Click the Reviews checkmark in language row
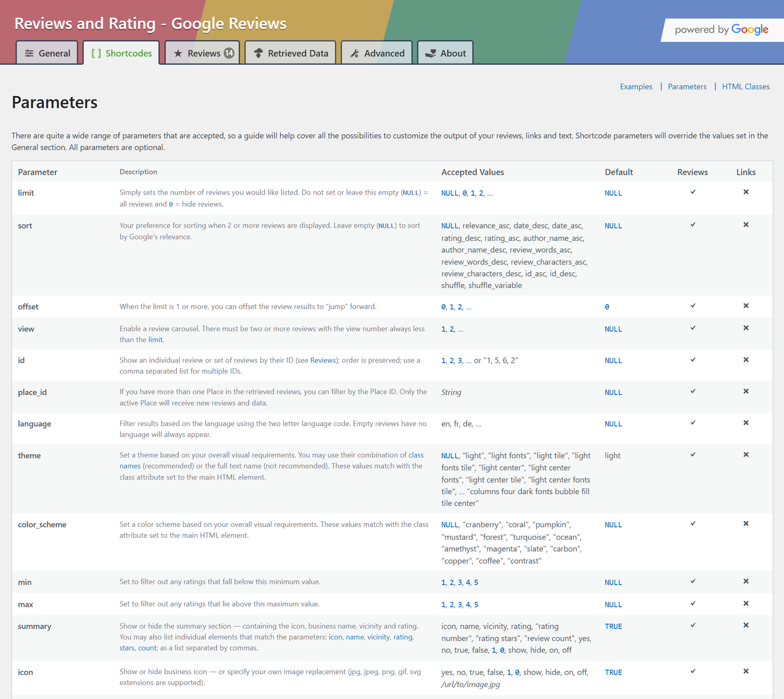Image resolution: width=784 pixels, height=699 pixels. 693,423
